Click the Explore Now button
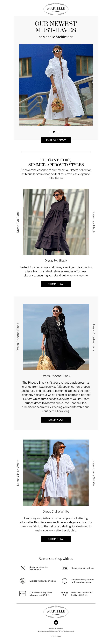The height and width of the screenshot is (644, 112). click(x=56, y=140)
